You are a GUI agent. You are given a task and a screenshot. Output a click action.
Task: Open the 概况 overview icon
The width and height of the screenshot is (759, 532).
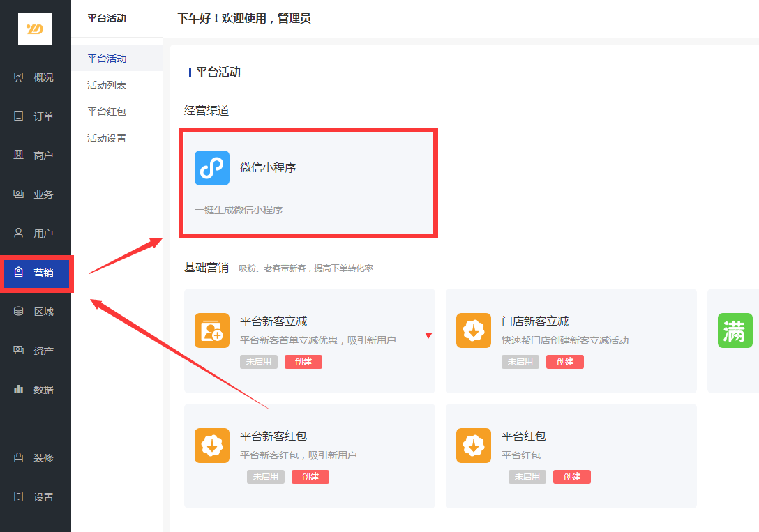(18, 77)
